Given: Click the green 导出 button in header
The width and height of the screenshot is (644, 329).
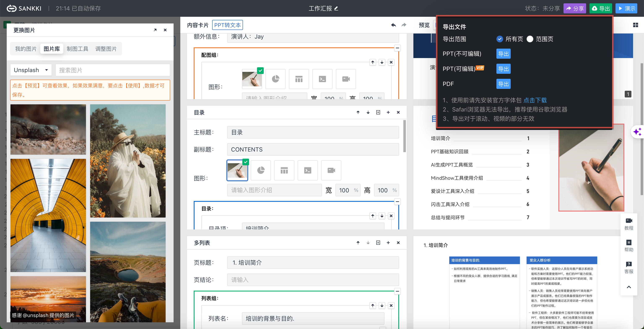Looking at the screenshot, I should click(601, 8).
